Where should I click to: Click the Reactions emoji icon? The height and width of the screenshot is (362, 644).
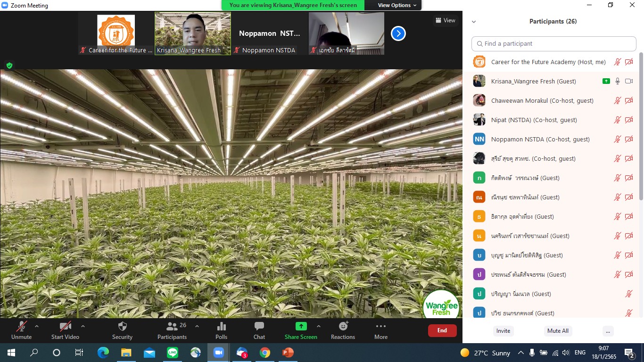click(x=343, y=327)
